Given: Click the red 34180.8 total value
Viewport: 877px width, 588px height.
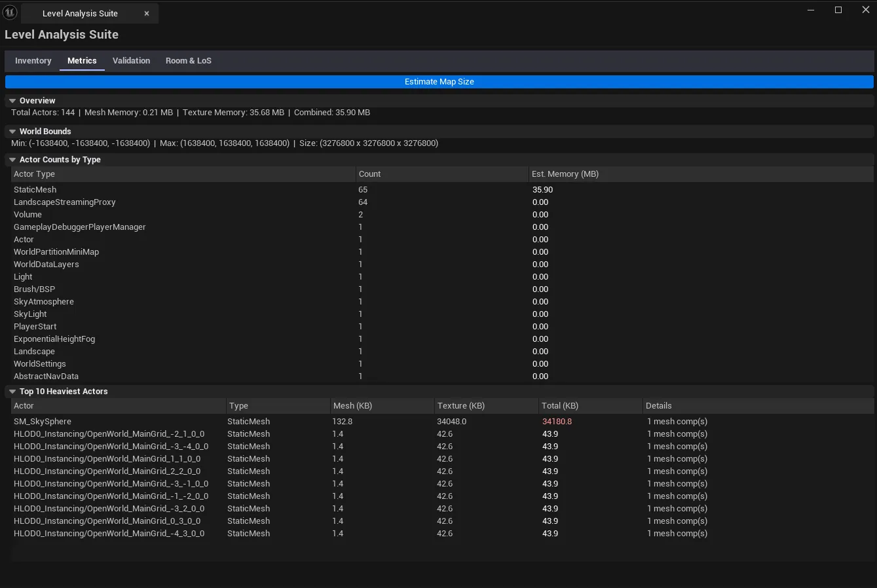Looking at the screenshot, I should pyautogui.click(x=557, y=422).
